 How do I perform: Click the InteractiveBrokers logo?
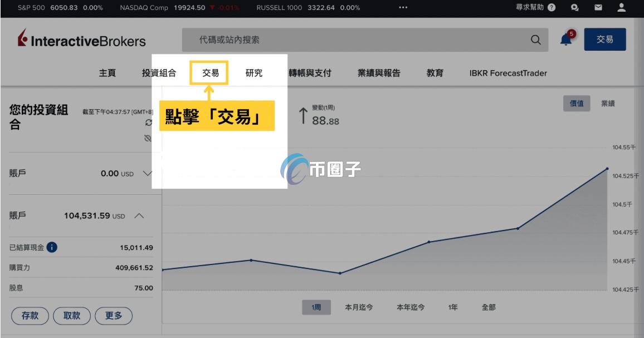(x=81, y=41)
